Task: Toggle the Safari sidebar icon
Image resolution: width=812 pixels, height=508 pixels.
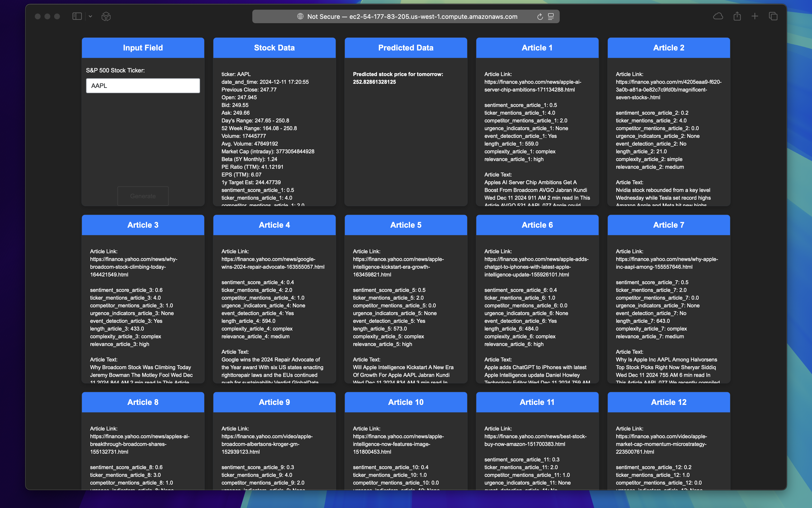Action: pyautogui.click(x=77, y=16)
